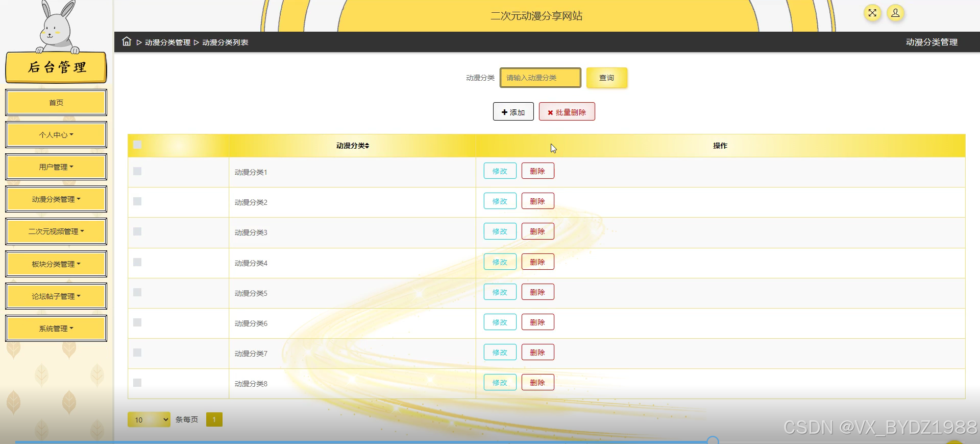
Task: Click 修改 for 动漫分类1
Action: click(x=500, y=171)
